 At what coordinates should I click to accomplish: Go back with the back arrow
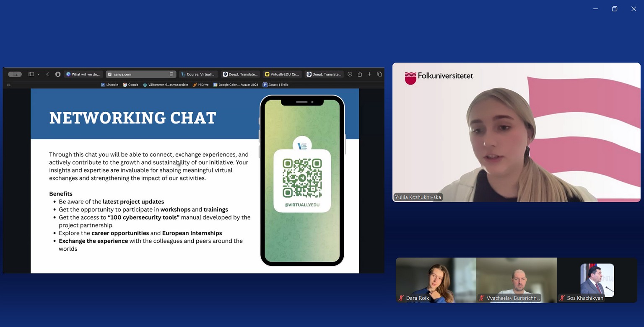click(47, 74)
